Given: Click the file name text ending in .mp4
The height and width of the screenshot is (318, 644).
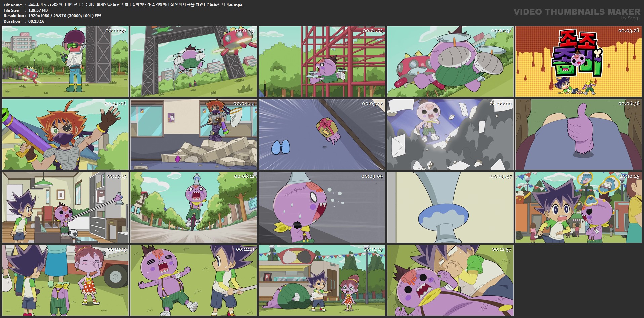Looking at the screenshot, I should 135,5.
